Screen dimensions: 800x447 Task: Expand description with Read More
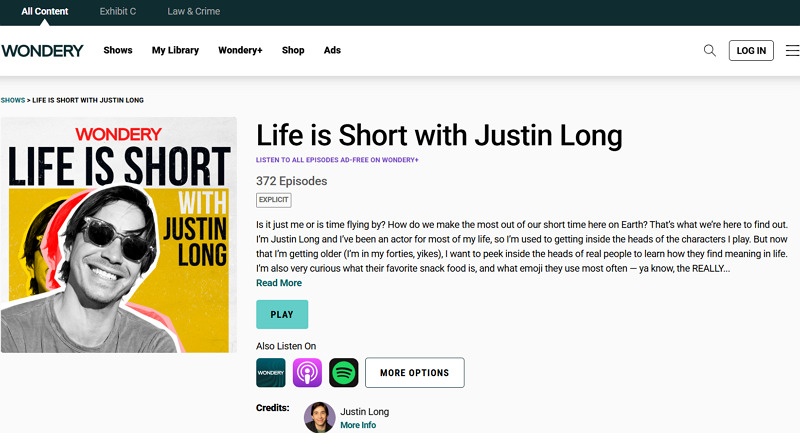[x=279, y=283]
